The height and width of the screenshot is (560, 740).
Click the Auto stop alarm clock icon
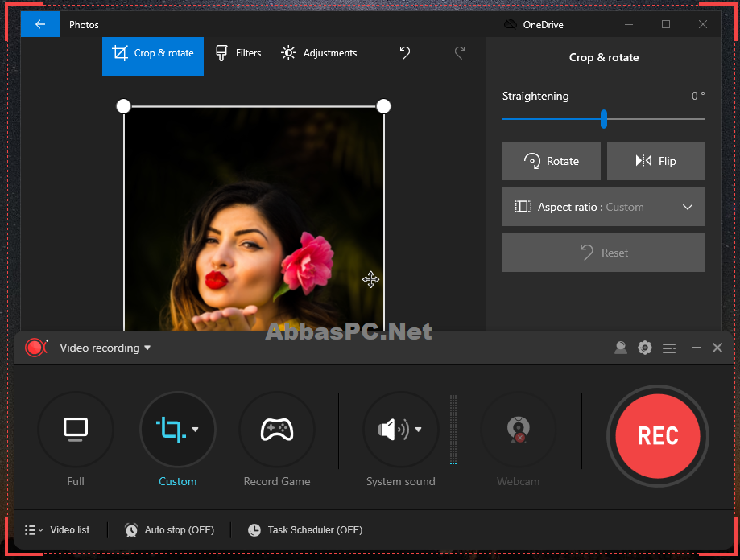131,530
